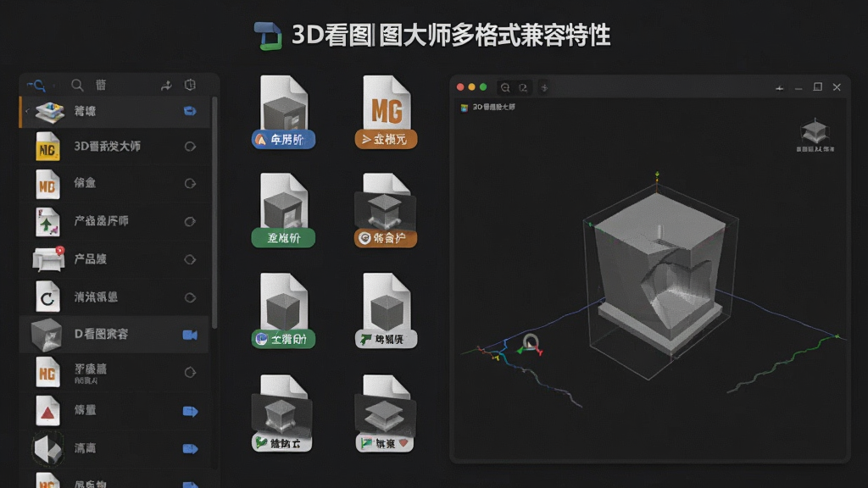Image resolution: width=868 pixels, height=488 pixels.
Task: Select the folded gray shape icon in the sidebar
Action: click(x=47, y=449)
